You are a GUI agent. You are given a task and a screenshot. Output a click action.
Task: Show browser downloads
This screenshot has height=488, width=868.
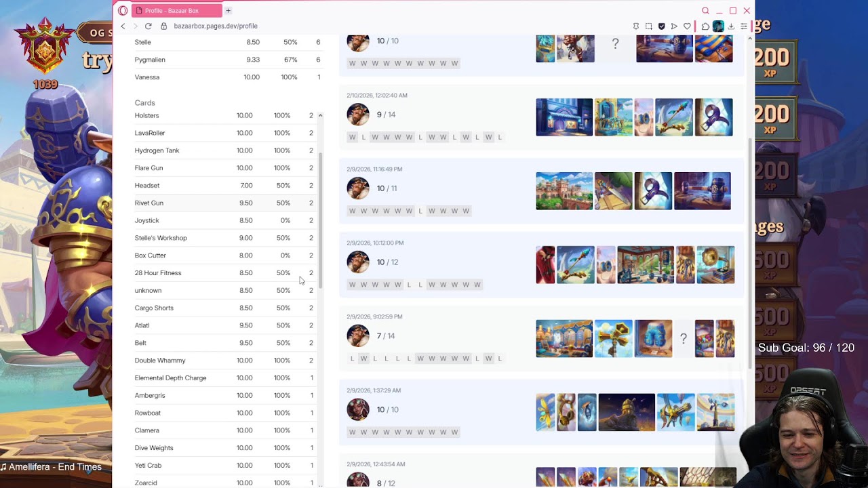point(731,26)
